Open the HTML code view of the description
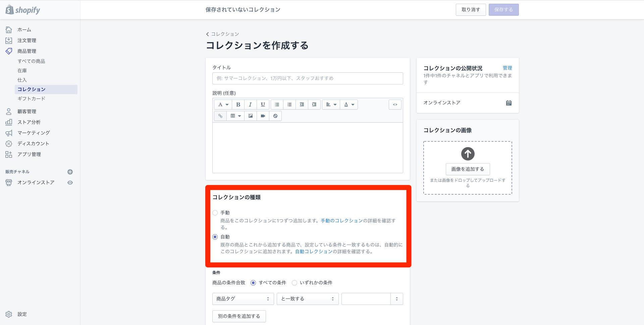644x325 pixels. (x=395, y=104)
